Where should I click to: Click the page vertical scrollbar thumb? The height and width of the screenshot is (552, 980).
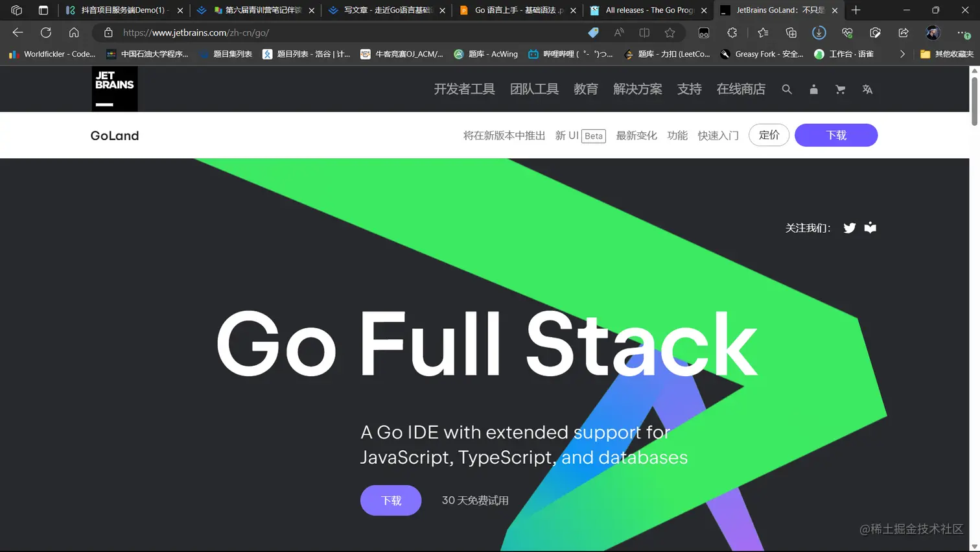(x=974, y=101)
